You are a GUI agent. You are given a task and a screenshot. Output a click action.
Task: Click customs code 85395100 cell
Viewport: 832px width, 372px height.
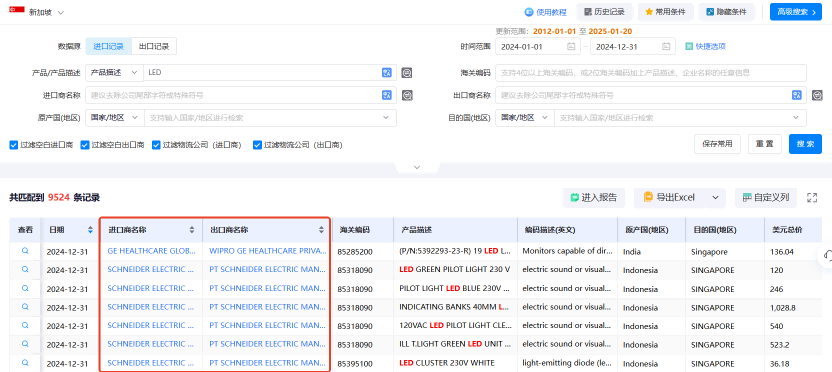pyautogui.click(x=355, y=363)
